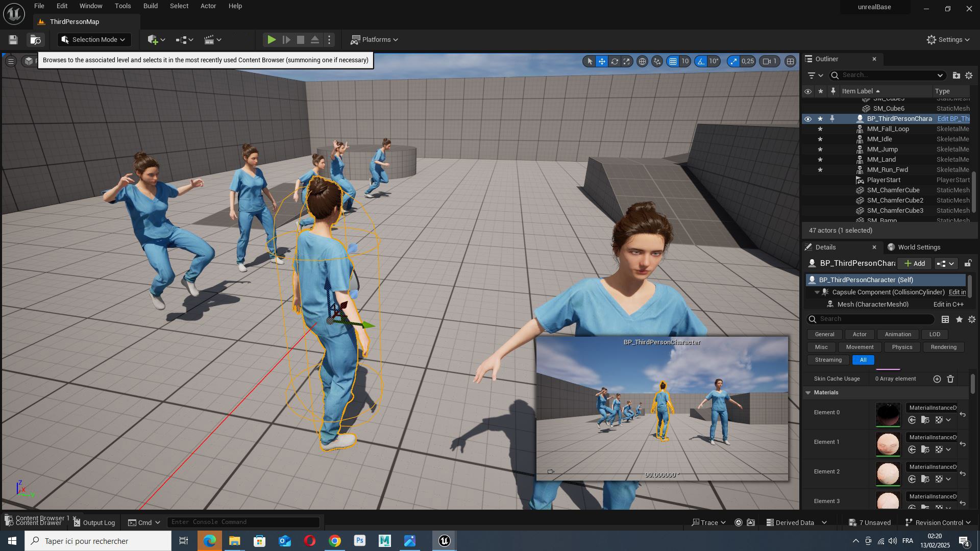Open the Details property matrix table icon
This screenshot has height=551, width=980.
(x=945, y=319)
